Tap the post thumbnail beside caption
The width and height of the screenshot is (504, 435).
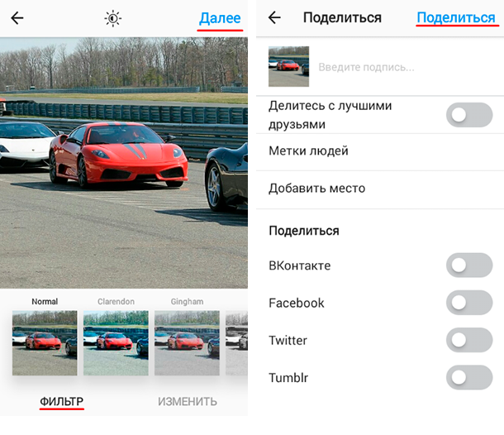click(x=288, y=67)
